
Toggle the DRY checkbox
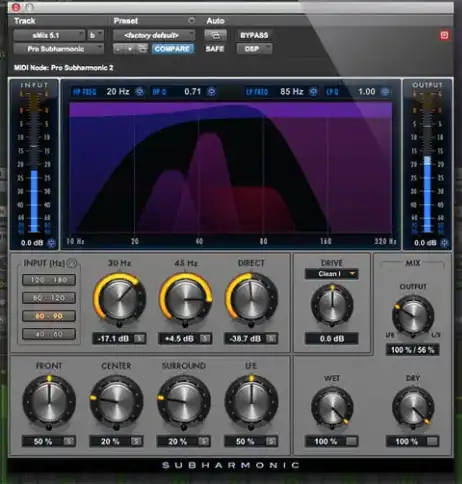(x=432, y=441)
